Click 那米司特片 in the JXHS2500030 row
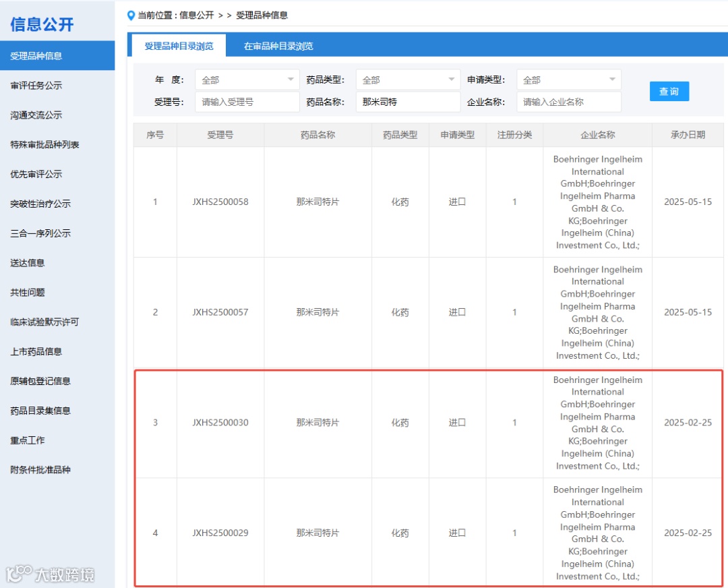The image size is (728, 588). coord(317,423)
